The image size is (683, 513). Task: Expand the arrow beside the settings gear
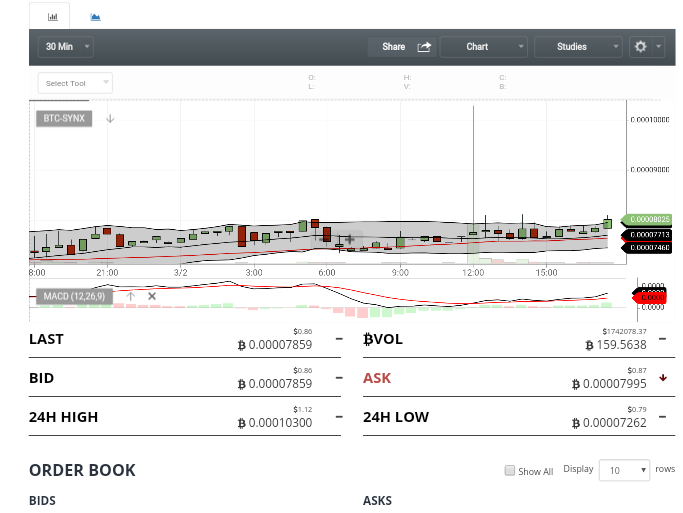click(x=659, y=47)
